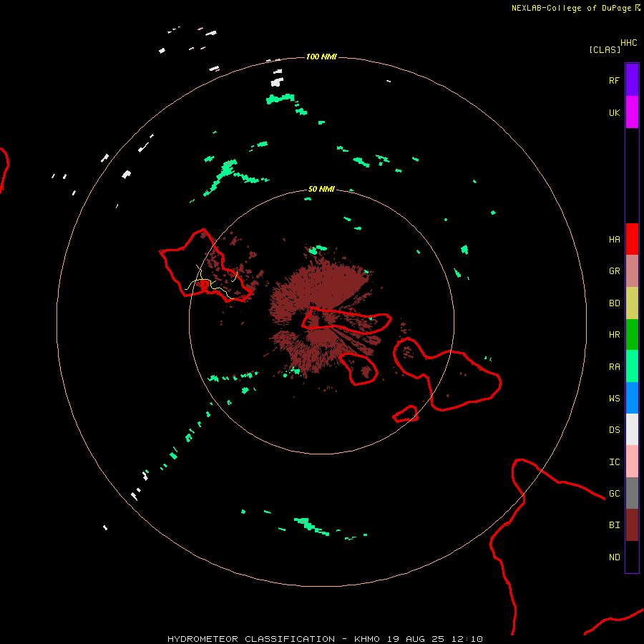Click the "UK" legend label

coord(615,113)
